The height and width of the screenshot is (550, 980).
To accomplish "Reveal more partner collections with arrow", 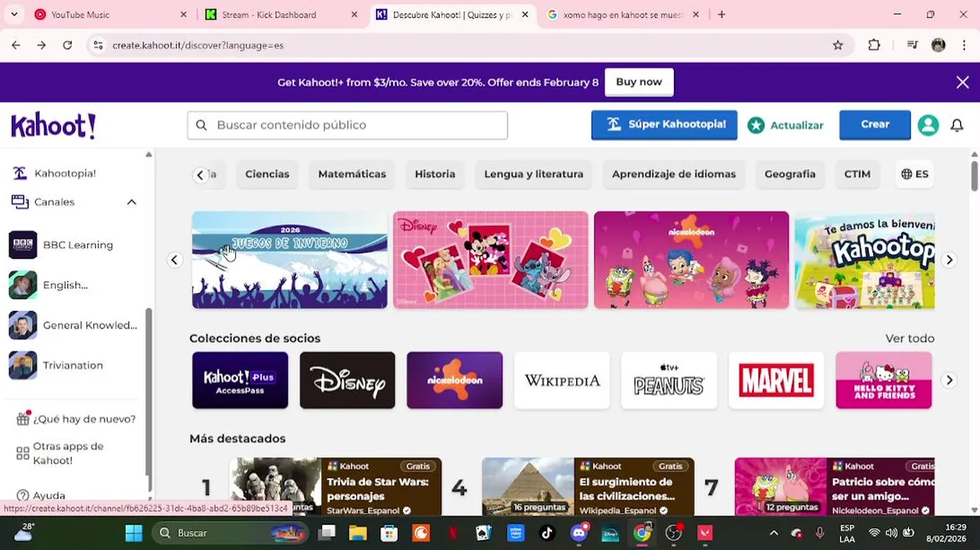I will [949, 380].
